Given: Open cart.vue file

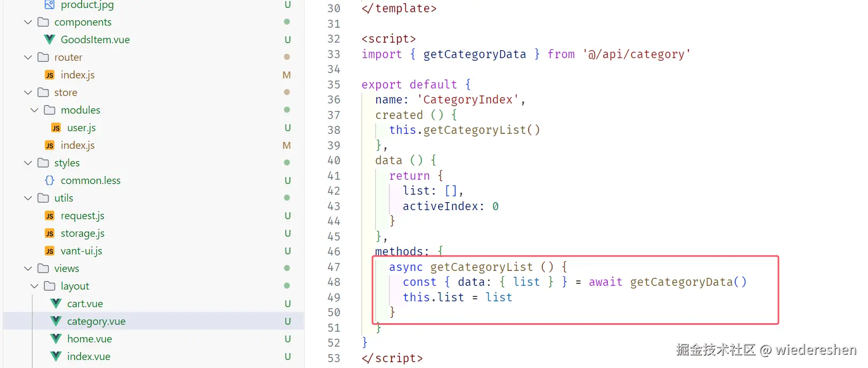Looking at the screenshot, I should coord(85,303).
